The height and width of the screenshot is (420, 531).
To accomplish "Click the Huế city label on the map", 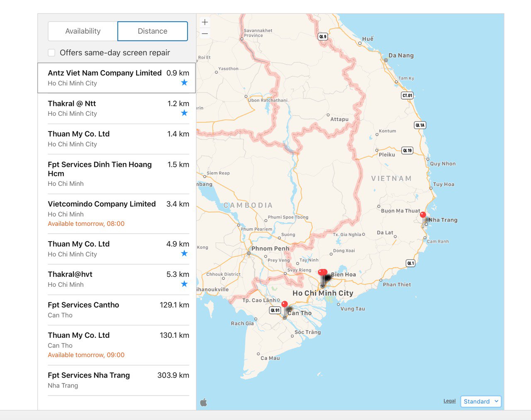I will point(368,39).
